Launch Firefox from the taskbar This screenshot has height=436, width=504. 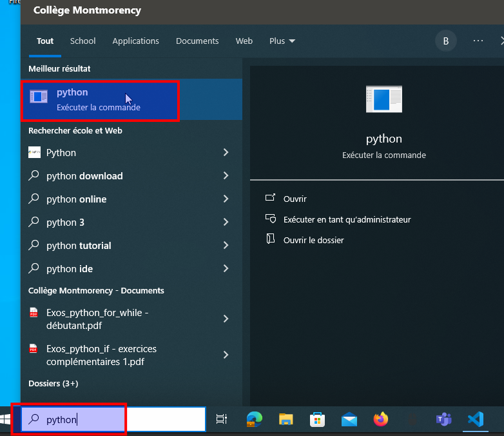(380, 419)
